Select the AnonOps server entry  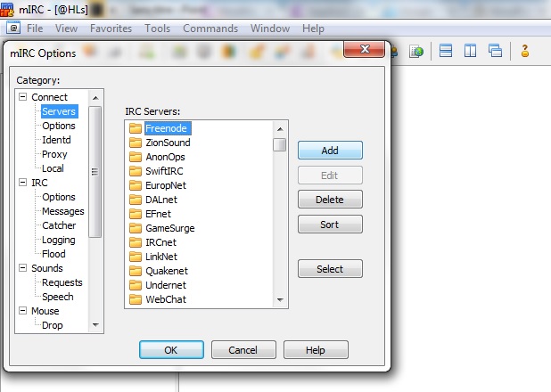tap(165, 157)
